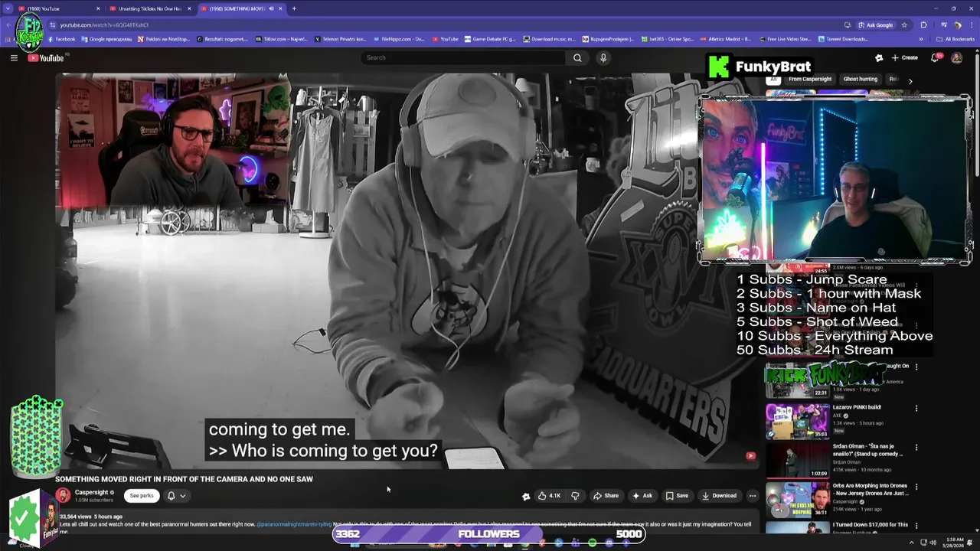The width and height of the screenshot is (980, 551).
Task: Mute the playing 'SOMETHING MOVED' tab audio
Action: click(270, 8)
